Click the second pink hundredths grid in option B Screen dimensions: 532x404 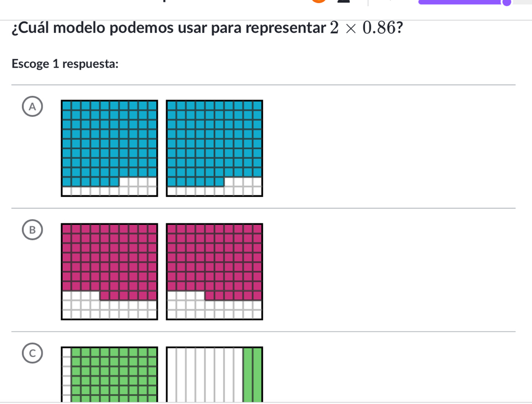tap(214, 271)
